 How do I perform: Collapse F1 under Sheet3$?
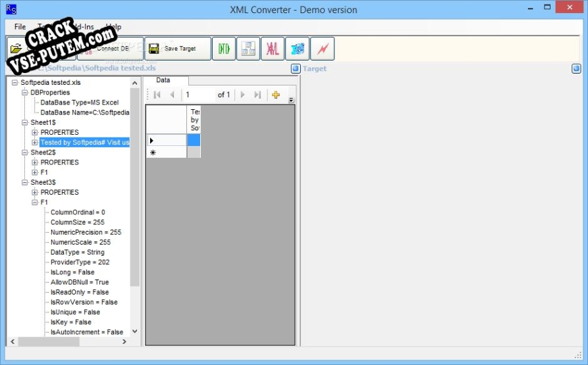[x=34, y=202]
